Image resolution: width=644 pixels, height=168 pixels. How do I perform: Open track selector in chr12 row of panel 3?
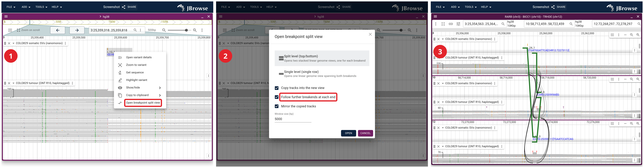pyautogui.click(x=612, y=124)
